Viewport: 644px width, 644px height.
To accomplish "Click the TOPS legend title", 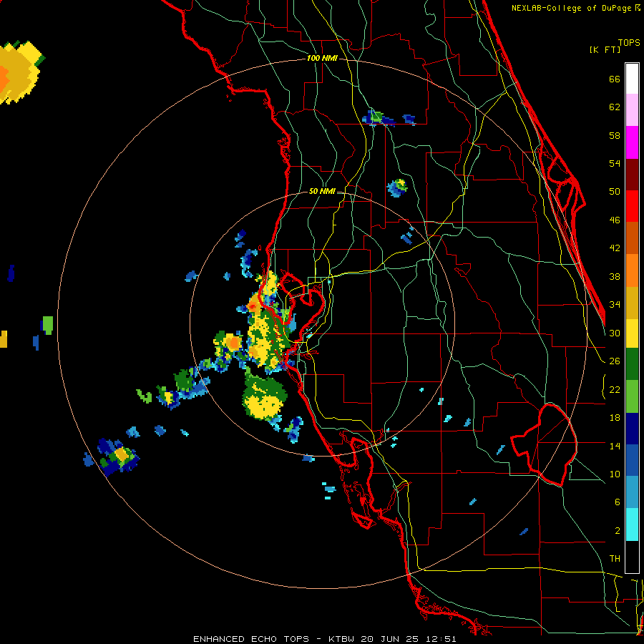I will (629, 43).
